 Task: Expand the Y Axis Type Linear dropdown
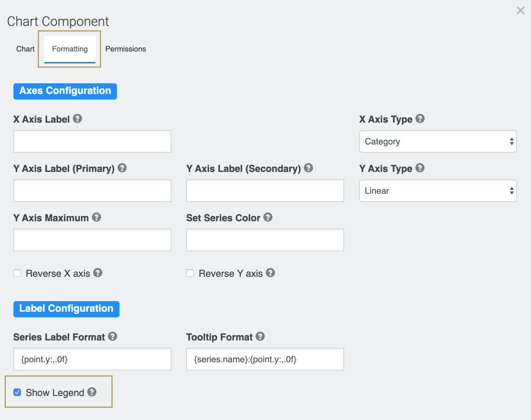coord(438,191)
